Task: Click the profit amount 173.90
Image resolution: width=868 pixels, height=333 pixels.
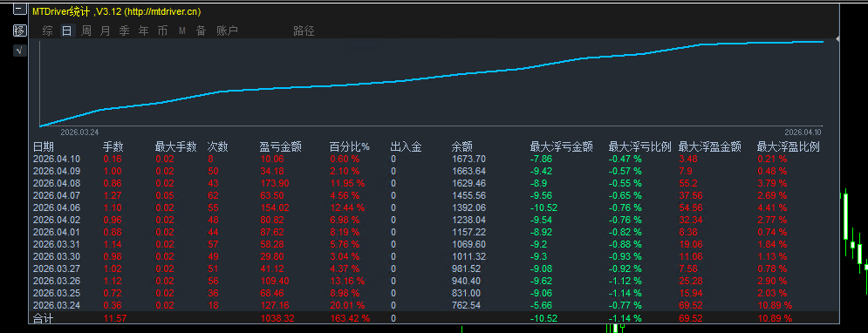Action: [274, 183]
